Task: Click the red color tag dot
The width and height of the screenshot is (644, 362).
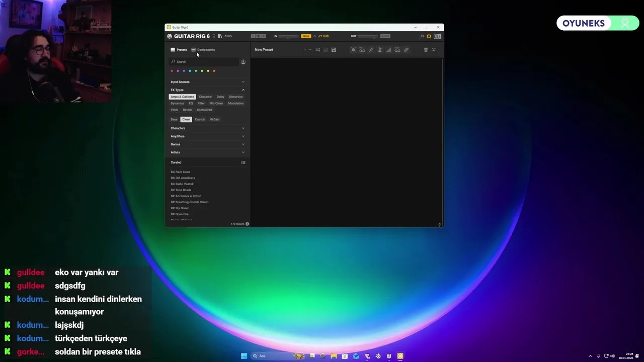Action: [x=172, y=71]
